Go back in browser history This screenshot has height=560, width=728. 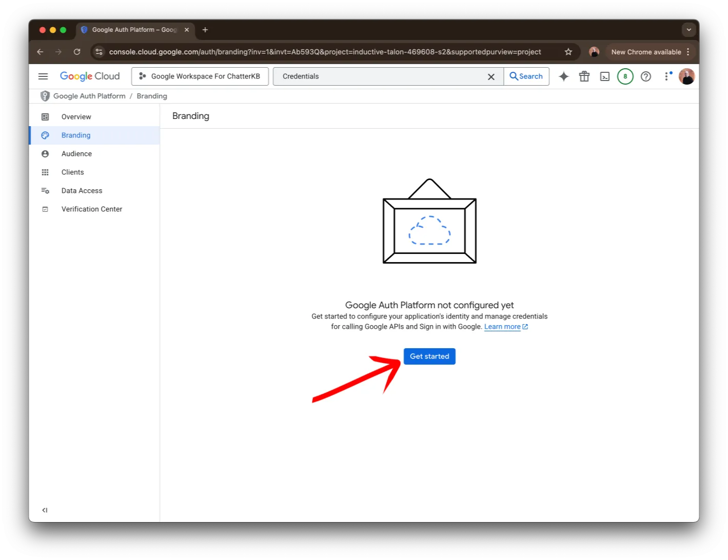(x=40, y=52)
